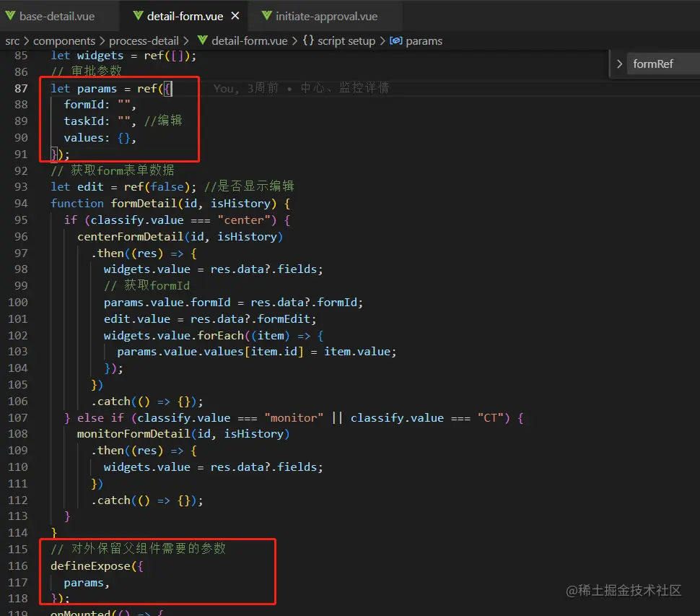
Task: Click Vue icon on initiate-approval.vue tab
Action: (267, 16)
